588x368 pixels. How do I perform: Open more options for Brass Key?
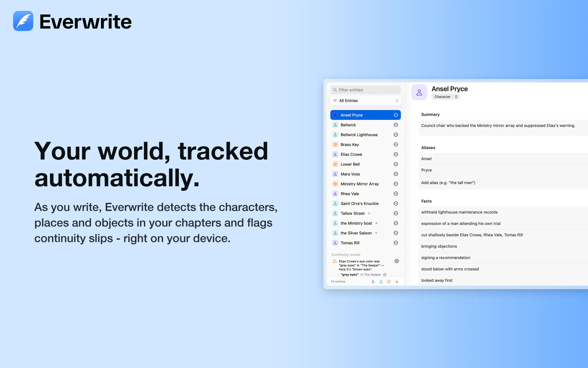tap(396, 145)
